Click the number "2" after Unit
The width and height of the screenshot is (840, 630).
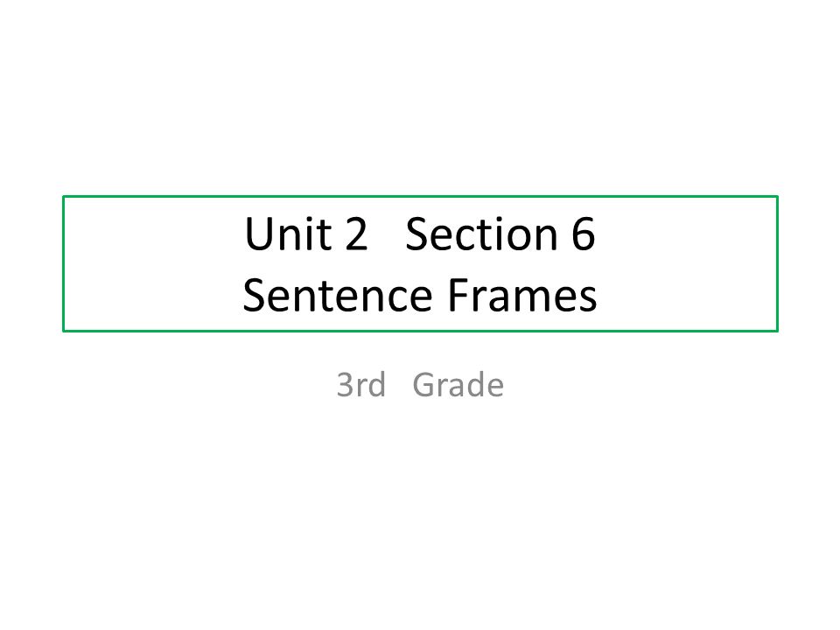tap(357, 234)
